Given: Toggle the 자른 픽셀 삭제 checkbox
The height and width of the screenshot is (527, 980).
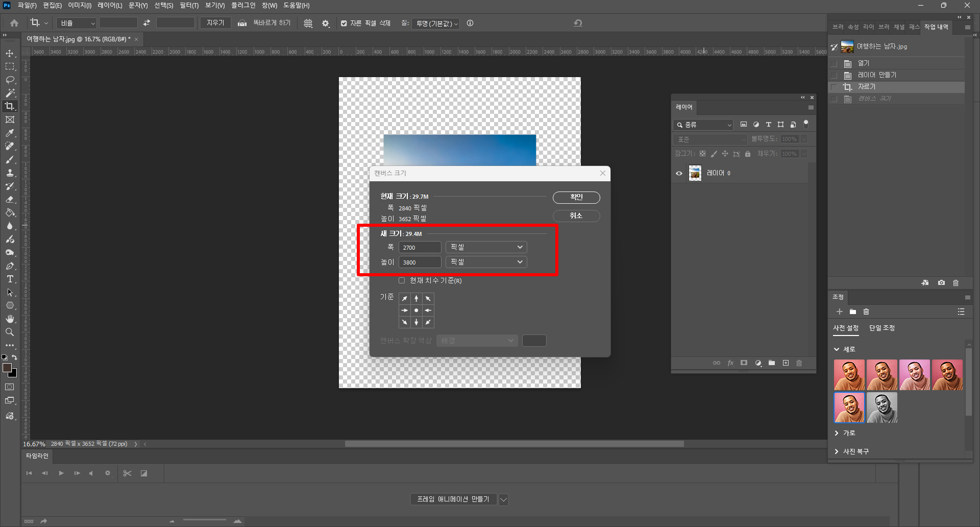Looking at the screenshot, I should point(344,23).
